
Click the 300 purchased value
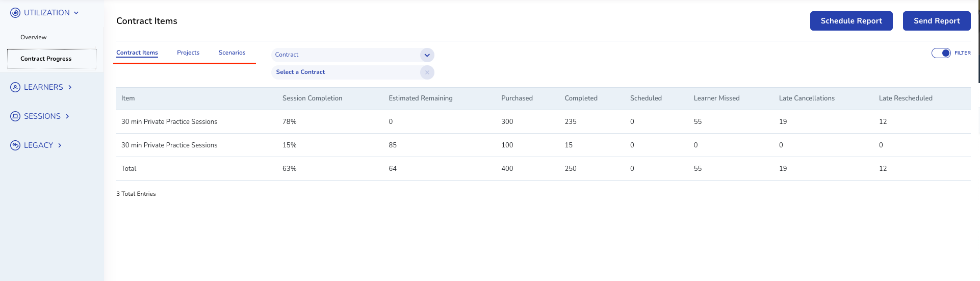point(507,122)
